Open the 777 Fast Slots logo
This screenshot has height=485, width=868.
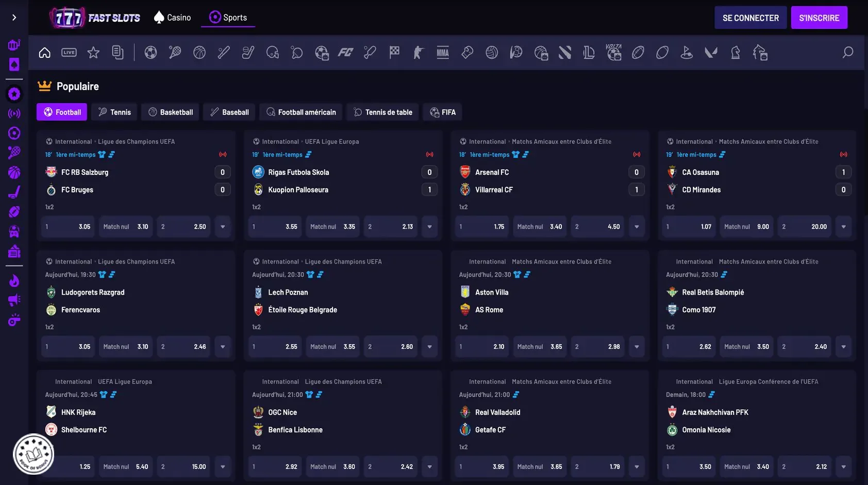pyautogui.click(x=95, y=18)
